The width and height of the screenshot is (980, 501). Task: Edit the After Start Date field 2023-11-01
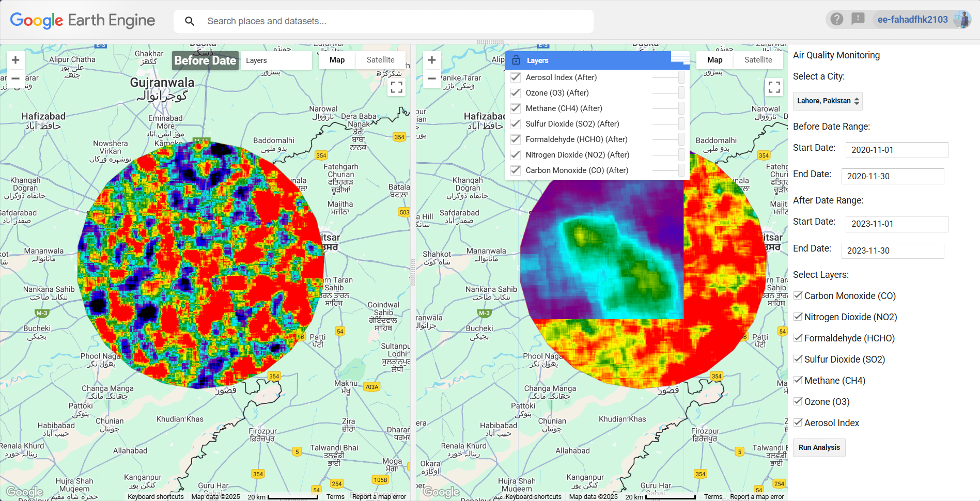pos(896,224)
